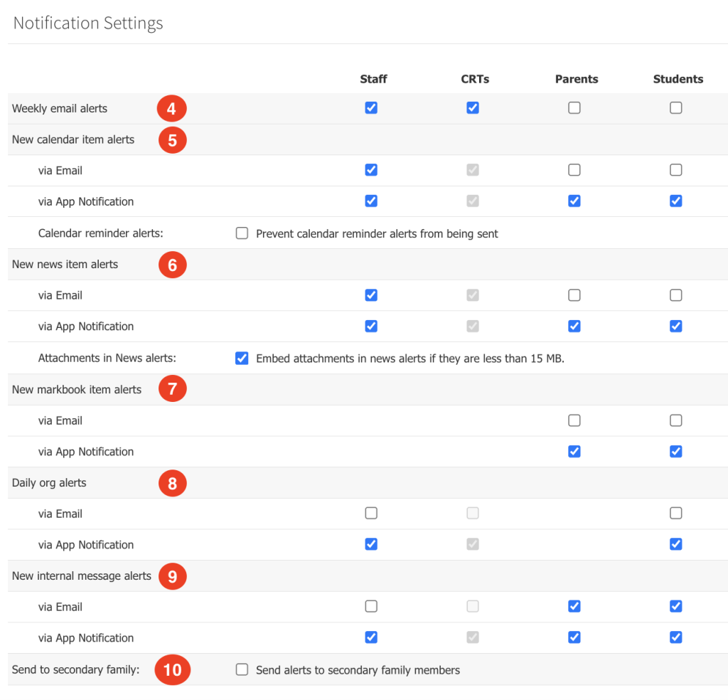This screenshot has width=728, height=700.
Task: Uncheck Weekly email alerts for Staff
Action: coord(371,107)
